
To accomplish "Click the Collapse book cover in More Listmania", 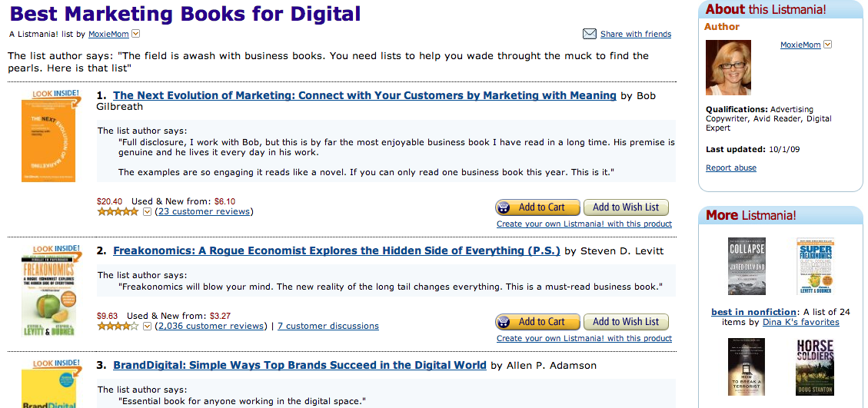I will 747,267.
